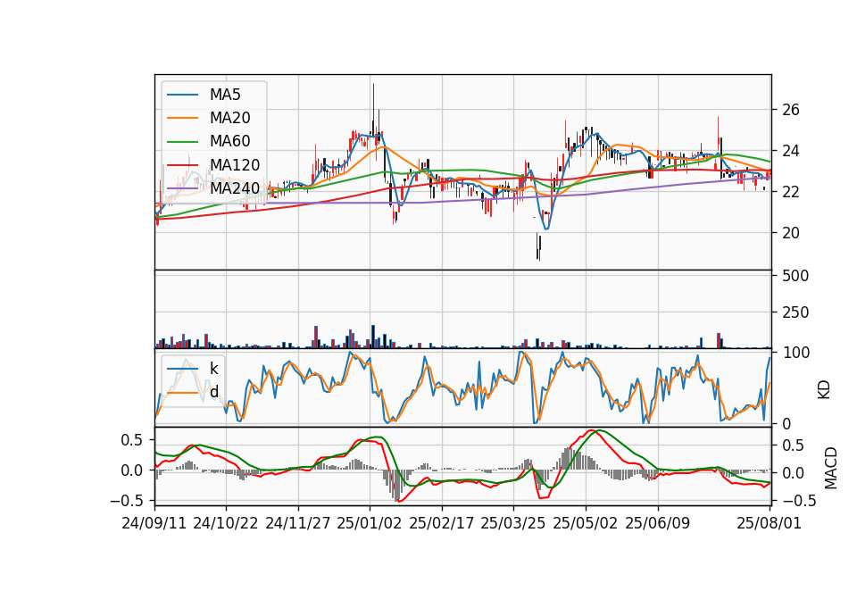This screenshot has width=857, height=616.
Task: Click the 25/03/25 date axis label
Action: click(x=513, y=523)
